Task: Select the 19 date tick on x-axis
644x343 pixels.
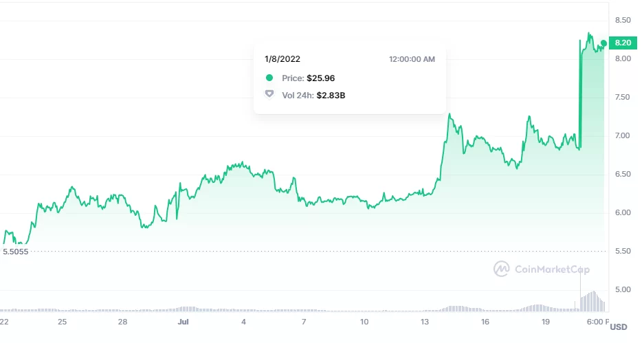Action: click(x=545, y=322)
